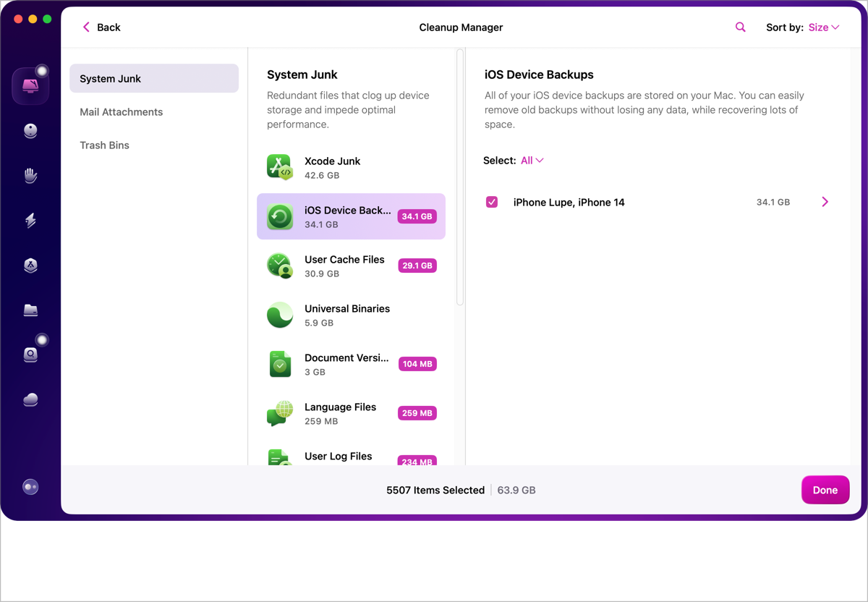
Task: Toggle the Language Files 259 MB badge
Action: coord(417,413)
